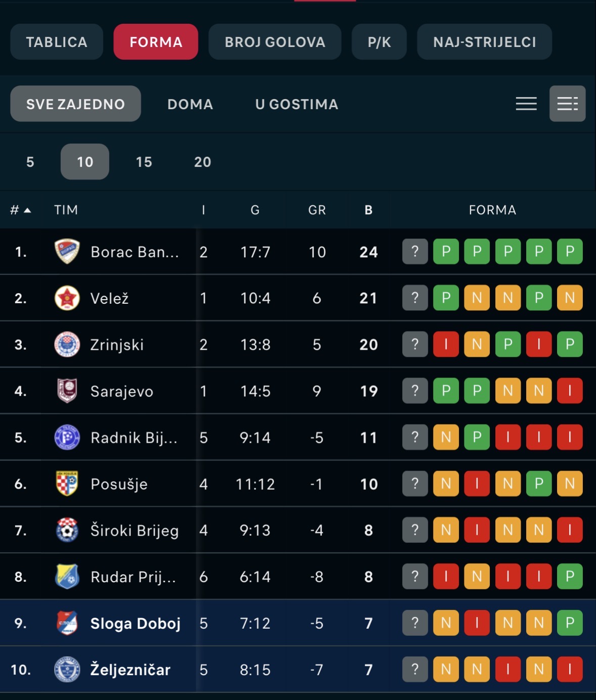Screen dimensions: 596x700
Task: Filter results by DOMA
Action: point(190,104)
